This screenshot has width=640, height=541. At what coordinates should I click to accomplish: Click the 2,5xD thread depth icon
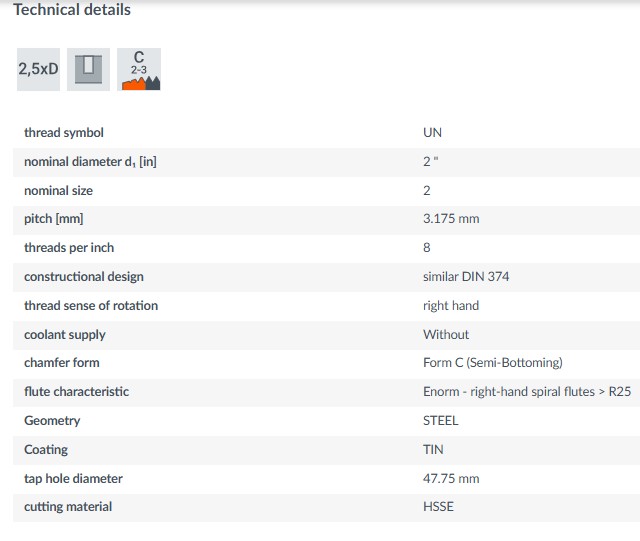[x=38, y=69]
